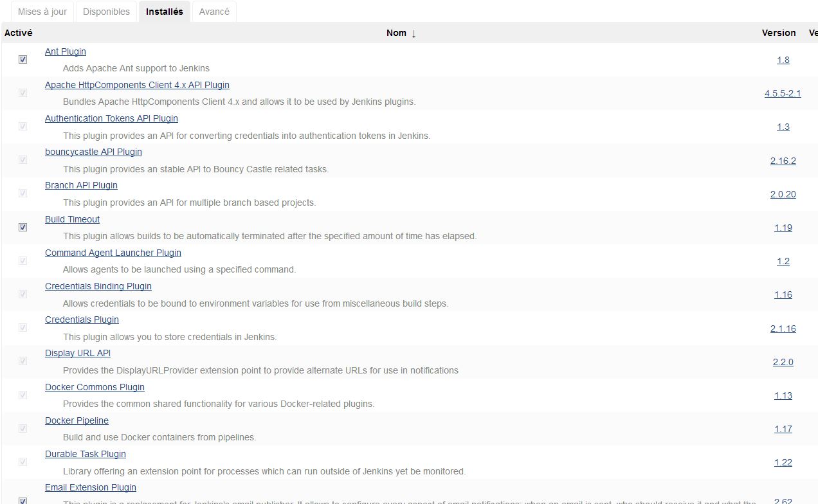Toggle the Docker Pipeline checkbox
The width and height of the screenshot is (818, 504).
(x=23, y=428)
